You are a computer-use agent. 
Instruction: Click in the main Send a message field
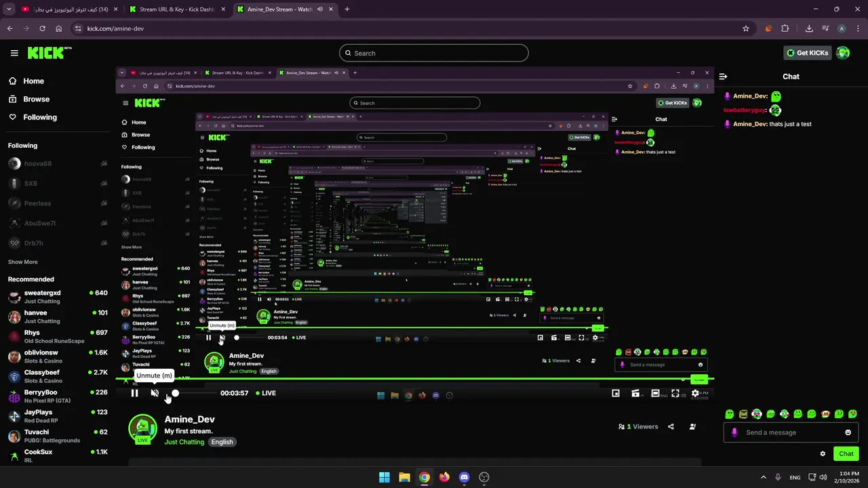click(x=790, y=432)
